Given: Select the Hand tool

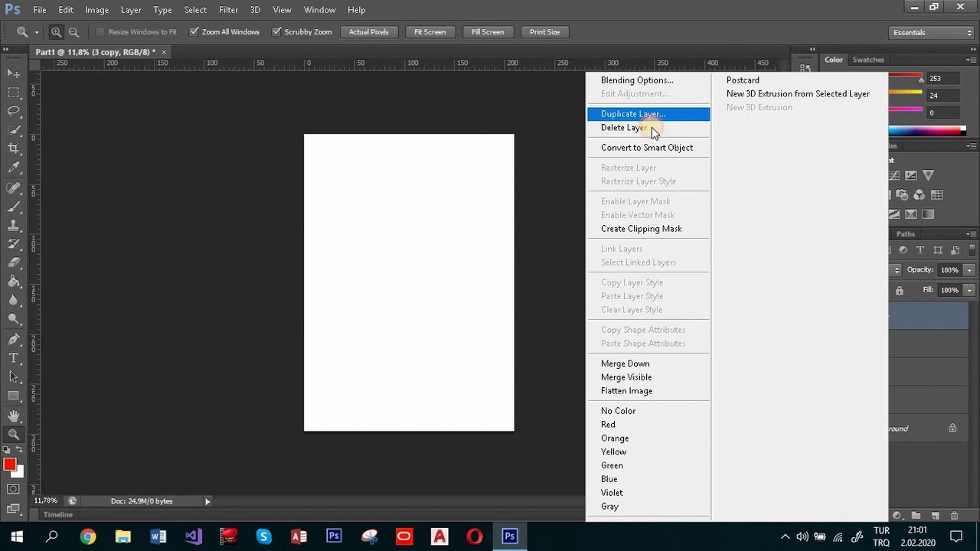Looking at the screenshot, I should [x=14, y=416].
